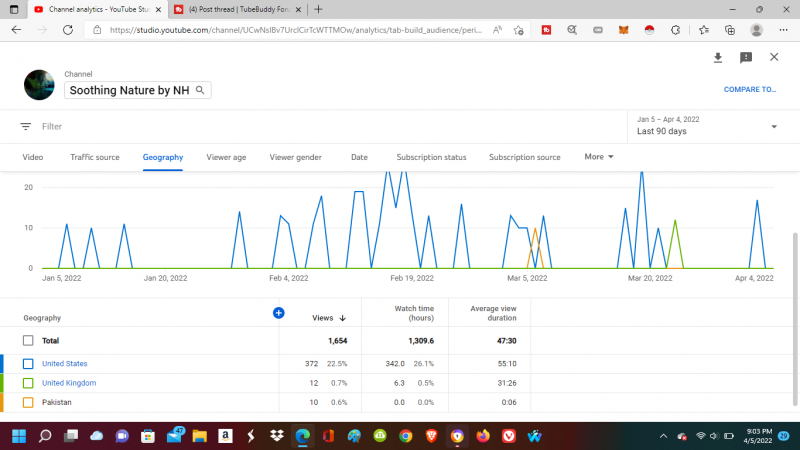The height and width of the screenshot is (450, 800).
Task: Open the send feedback icon
Action: [x=746, y=58]
